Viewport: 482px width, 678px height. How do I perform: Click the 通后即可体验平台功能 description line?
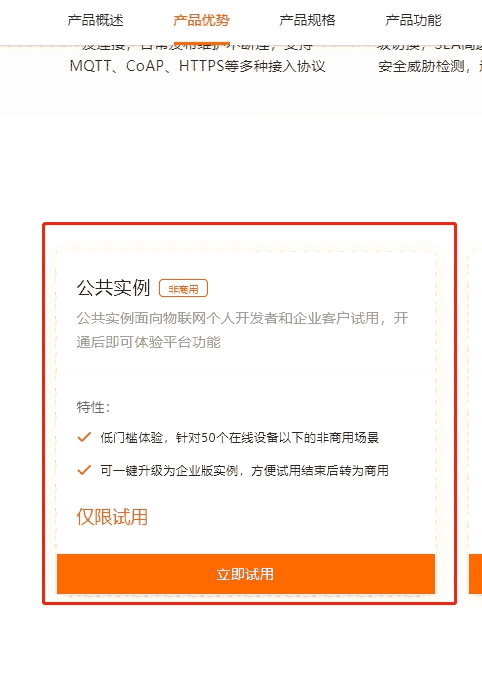click(149, 342)
